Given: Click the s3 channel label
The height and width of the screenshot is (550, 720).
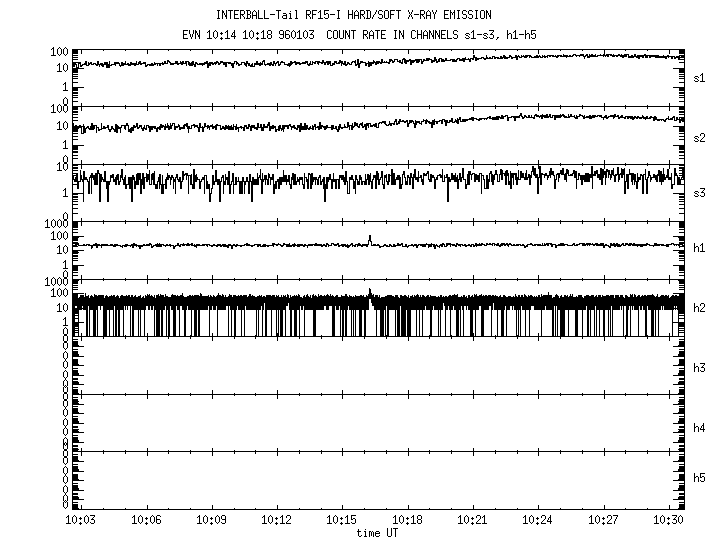Looking at the screenshot, I should point(700,193).
